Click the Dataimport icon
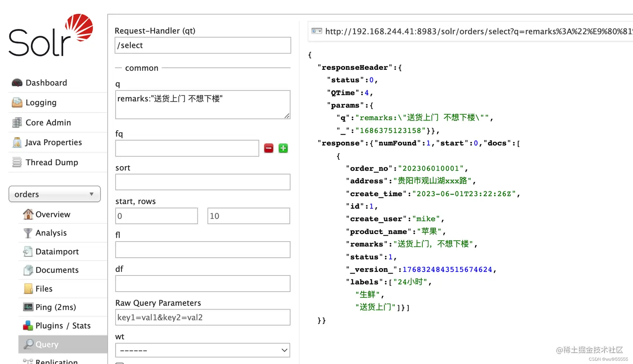This screenshot has width=633, height=364. (28, 251)
